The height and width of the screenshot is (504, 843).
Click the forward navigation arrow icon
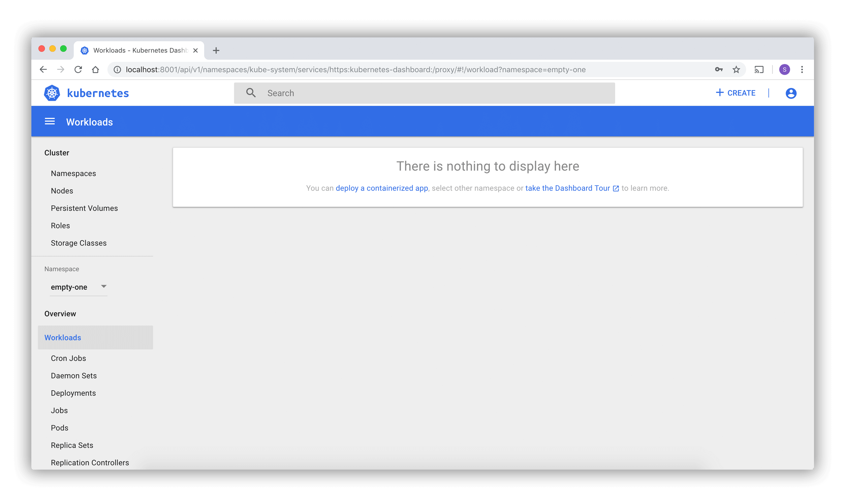(60, 69)
